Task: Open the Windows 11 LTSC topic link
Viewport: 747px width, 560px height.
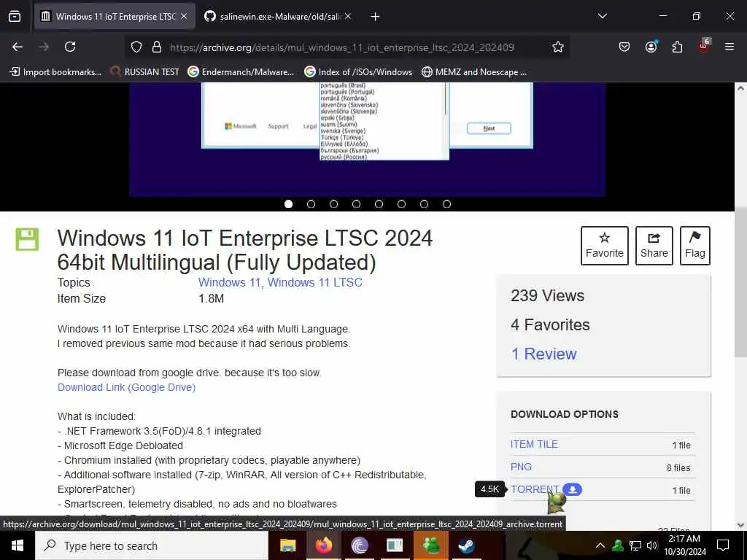Action: click(x=315, y=282)
